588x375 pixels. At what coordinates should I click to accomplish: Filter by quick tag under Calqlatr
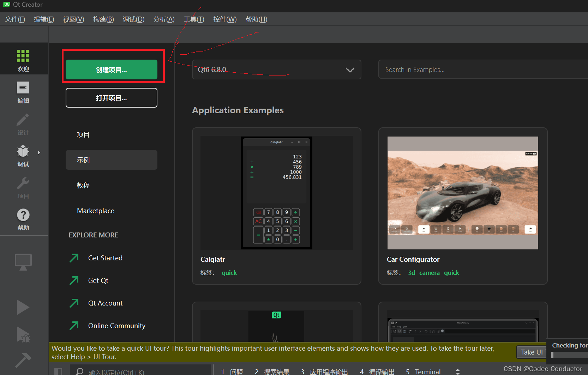tap(229, 273)
